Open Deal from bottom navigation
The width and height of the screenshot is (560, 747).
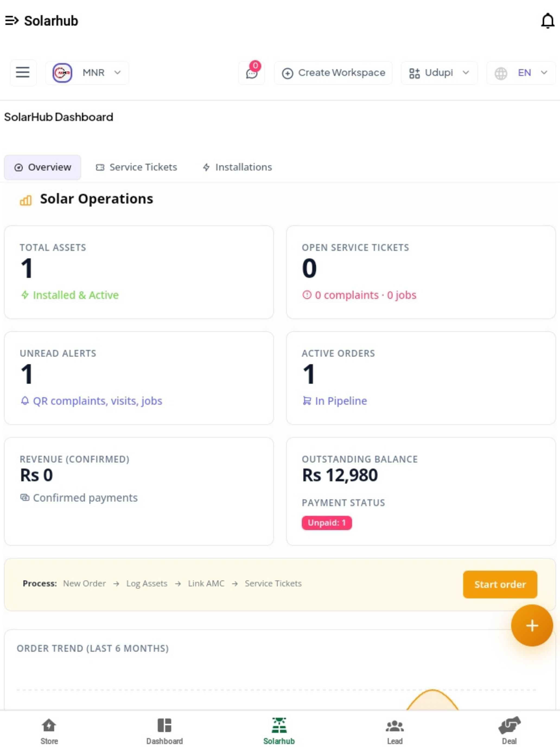tap(509, 731)
